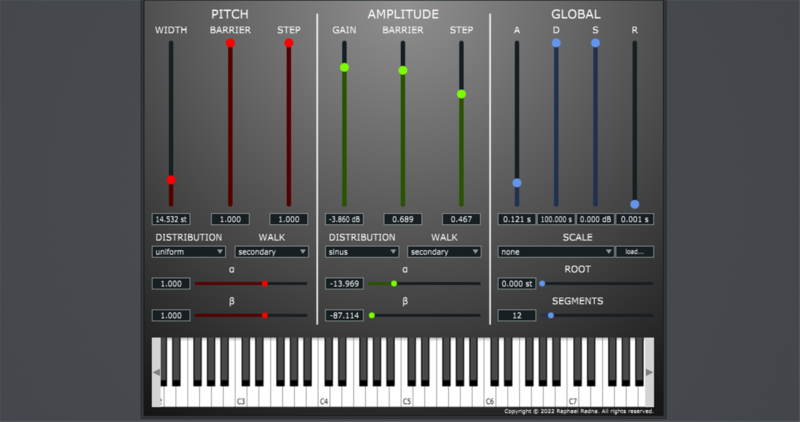
Task: Expand the Scale dropdown set to none
Action: [x=555, y=252]
